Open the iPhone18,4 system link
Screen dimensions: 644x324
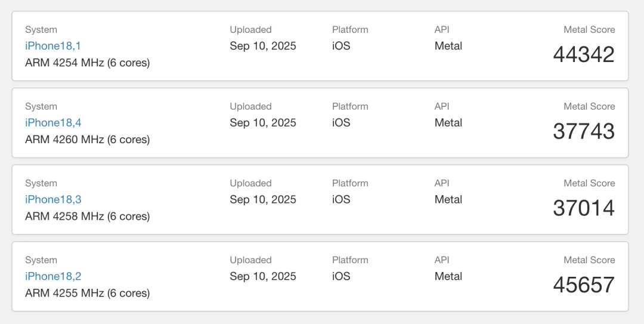pyautogui.click(x=53, y=123)
